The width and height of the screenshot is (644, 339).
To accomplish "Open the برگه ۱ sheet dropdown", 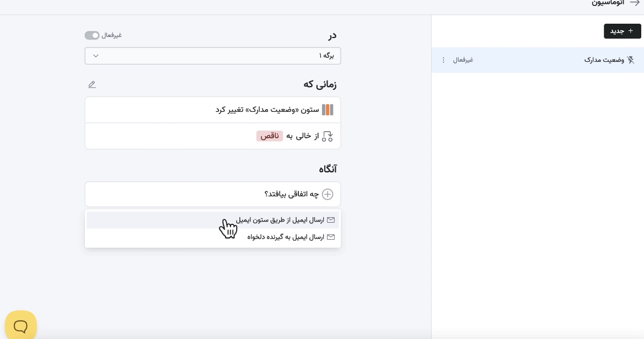I will coord(212,56).
